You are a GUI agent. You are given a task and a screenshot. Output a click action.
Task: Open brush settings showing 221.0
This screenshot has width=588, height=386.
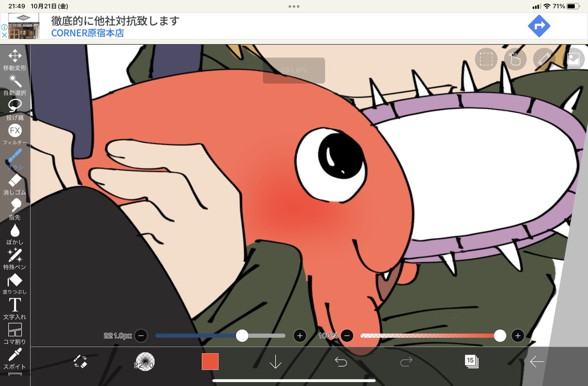pos(145,362)
